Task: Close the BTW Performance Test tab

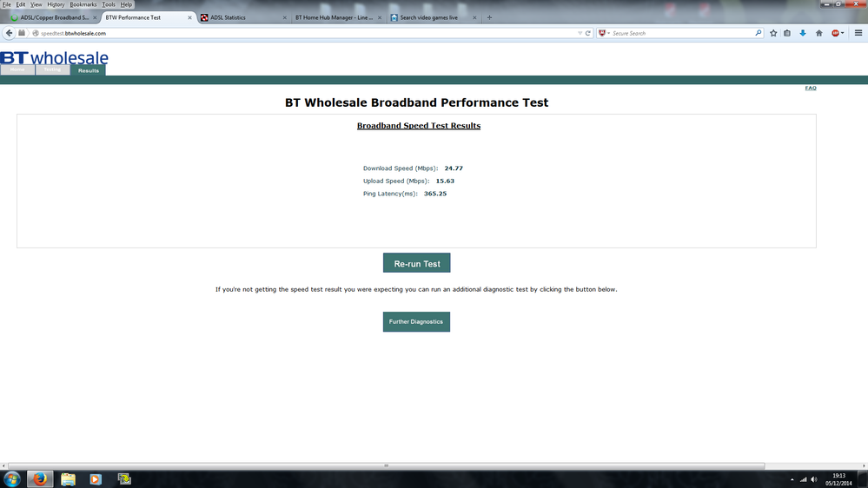Action: (x=190, y=17)
